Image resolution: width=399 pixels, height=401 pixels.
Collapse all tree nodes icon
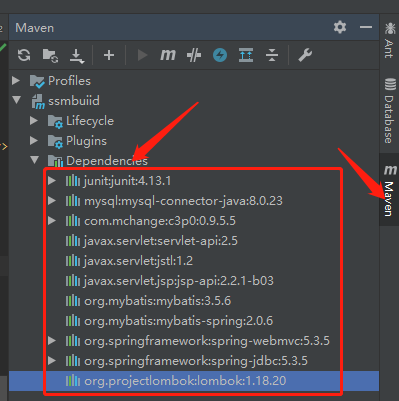(272, 55)
